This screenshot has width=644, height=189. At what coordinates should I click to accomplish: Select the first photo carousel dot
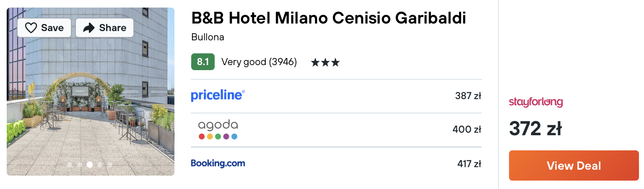(x=69, y=165)
